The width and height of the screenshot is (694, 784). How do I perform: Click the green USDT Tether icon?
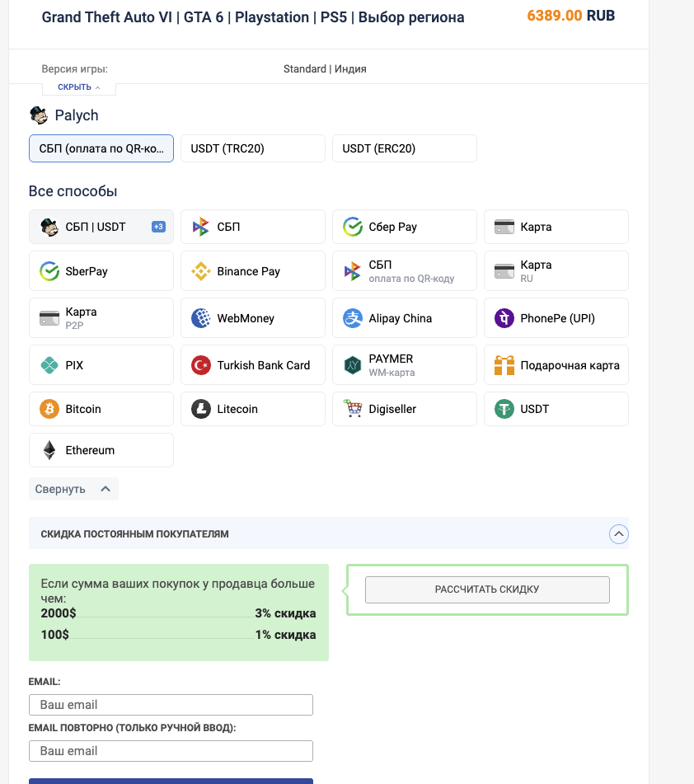pos(504,409)
